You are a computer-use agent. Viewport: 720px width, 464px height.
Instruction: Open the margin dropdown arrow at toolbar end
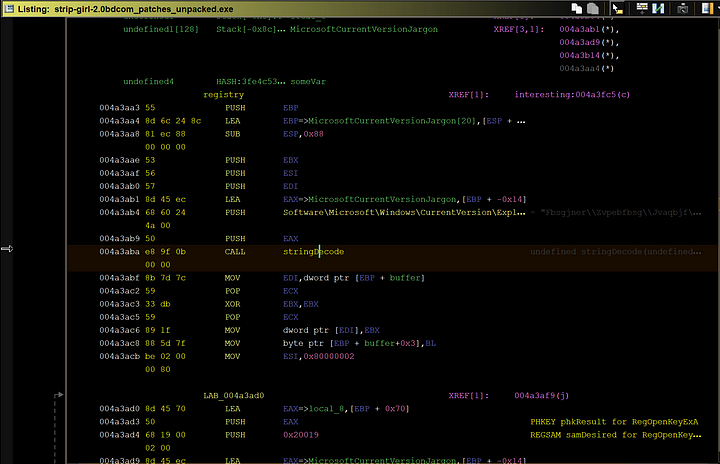[717, 8]
